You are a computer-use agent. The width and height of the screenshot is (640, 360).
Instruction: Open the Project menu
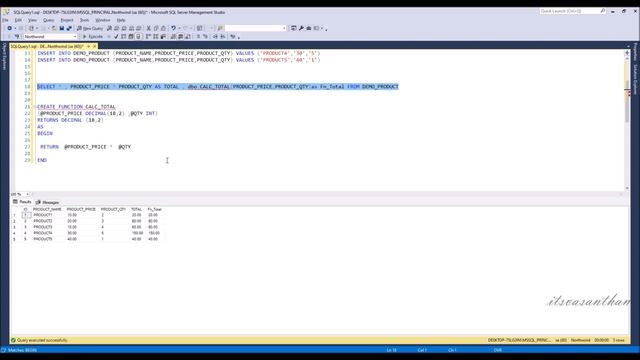click(x=67, y=20)
